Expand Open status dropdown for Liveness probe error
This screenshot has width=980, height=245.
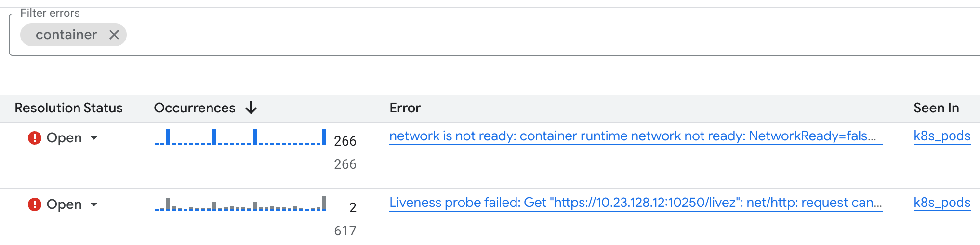pyautogui.click(x=94, y=204)
